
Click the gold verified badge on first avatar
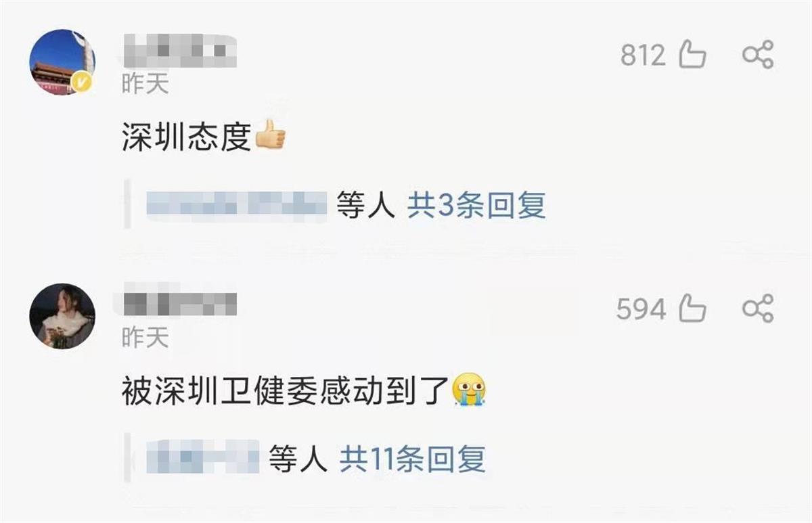pyautogui.click(x=83, y=83)
